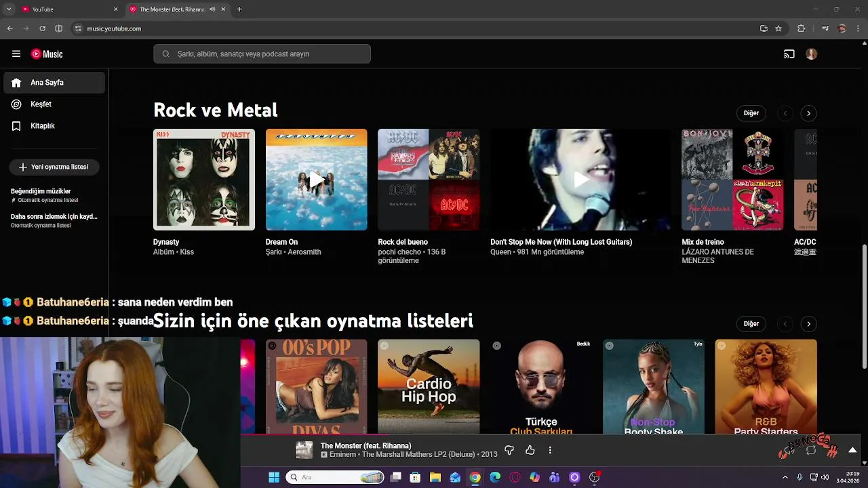
Task: Click the taskbar Ara search box
Action: click(336, 477)
